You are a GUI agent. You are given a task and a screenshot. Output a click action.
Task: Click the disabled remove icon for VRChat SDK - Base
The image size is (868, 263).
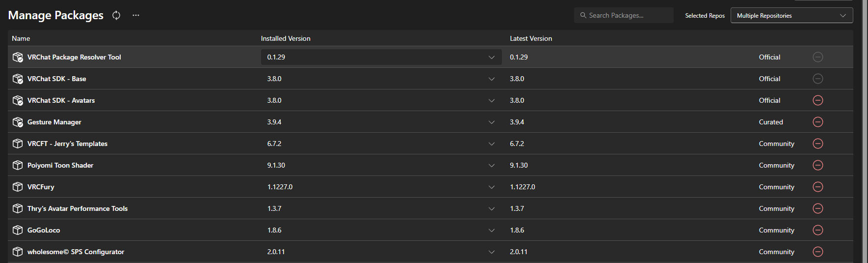click(818, 79)
